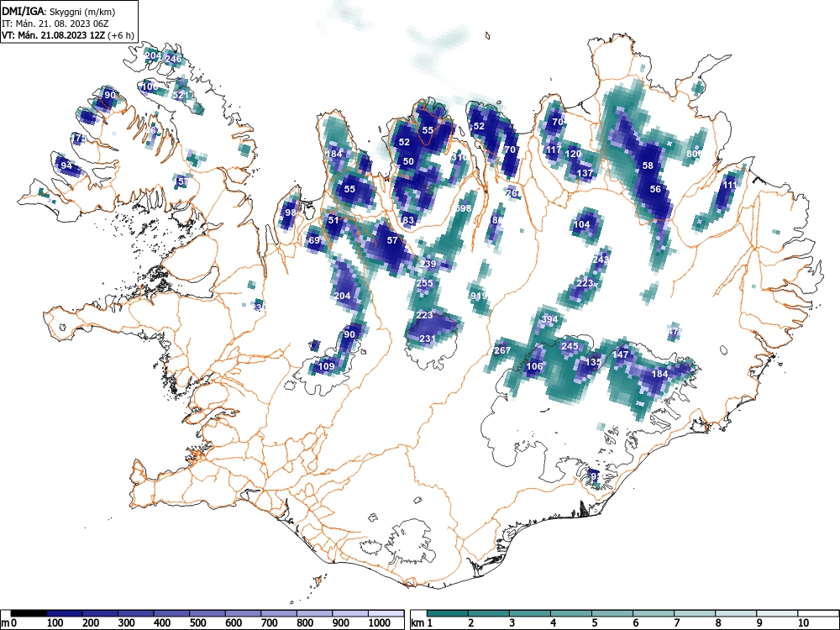This screenshot has width=840, height=630.
Task: Click the 'DMI/IGA: Skyggni (m/km)' title text
Action: 59,11
